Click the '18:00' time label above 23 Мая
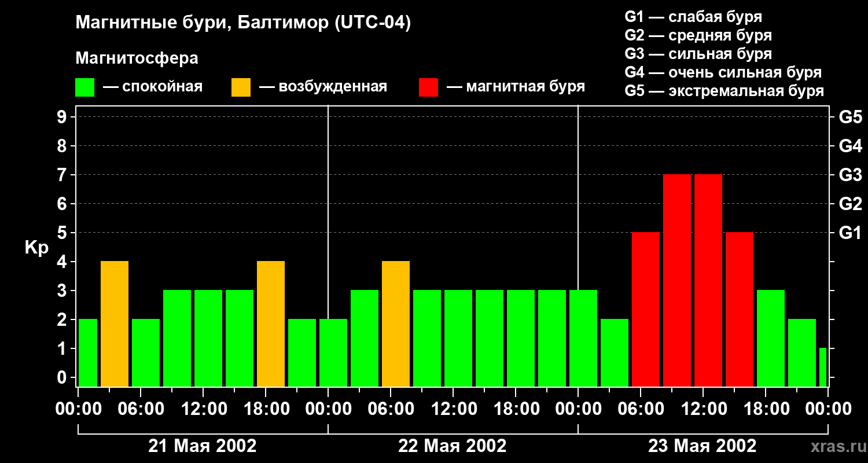The image size is (868, 463). coord(766,409)
